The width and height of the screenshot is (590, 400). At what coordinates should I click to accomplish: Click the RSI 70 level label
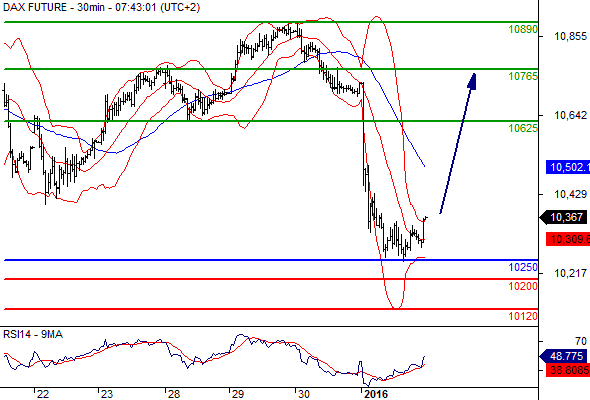(x=581, y=341)
